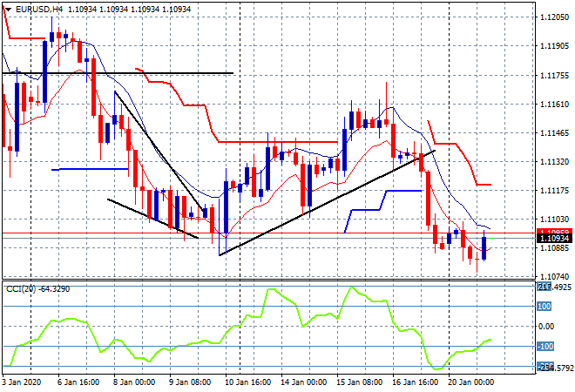Click the 3 Jan 2020 date label

[22, 382]
